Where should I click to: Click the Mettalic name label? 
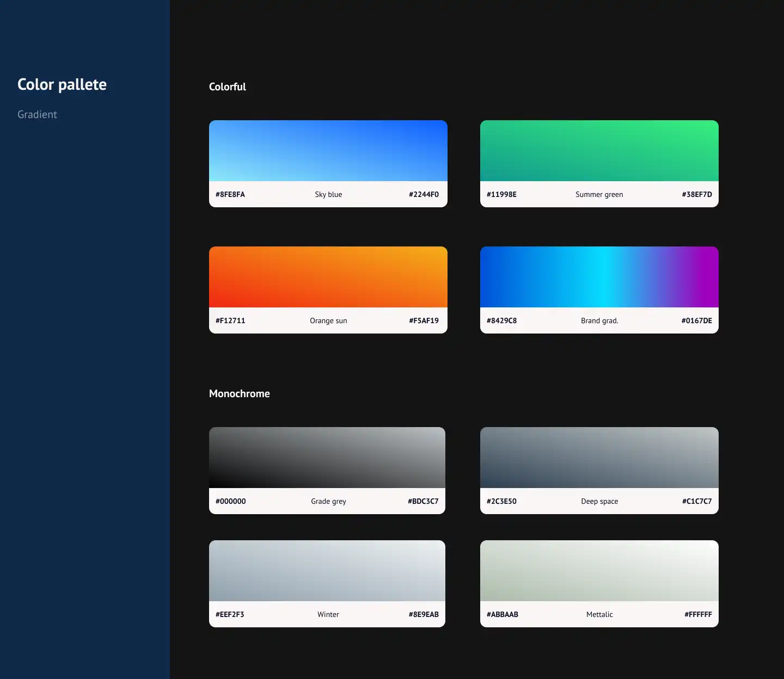pyautogui.click(x=599, y=614)
